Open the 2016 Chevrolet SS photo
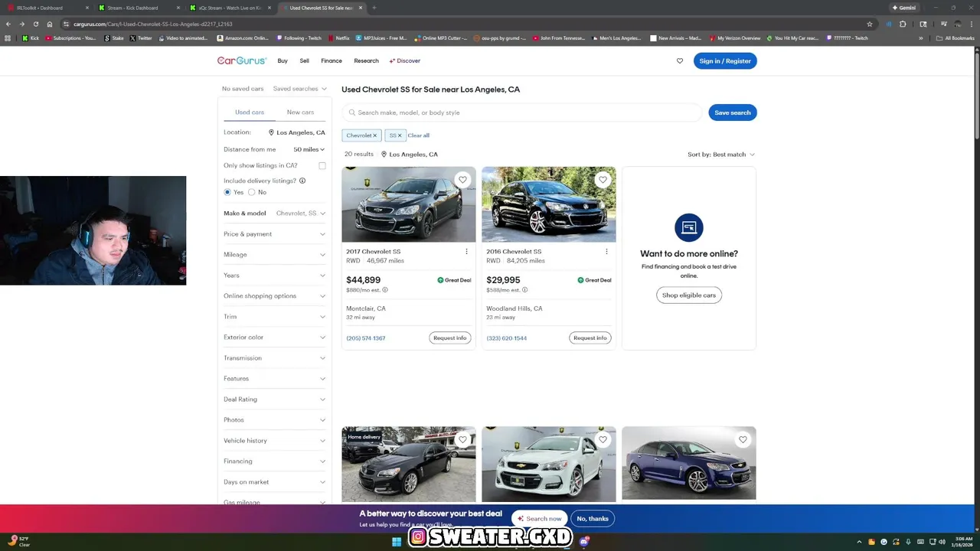980x551 pixels. pyautogui.click(x=549, y=204)
